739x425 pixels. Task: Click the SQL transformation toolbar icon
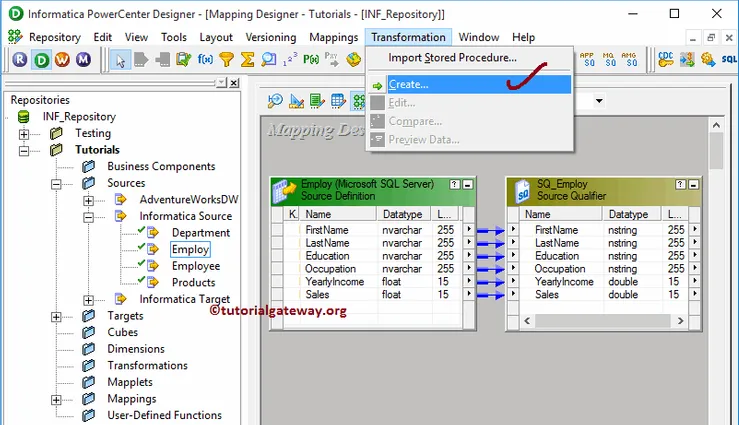tap(729, 59)
